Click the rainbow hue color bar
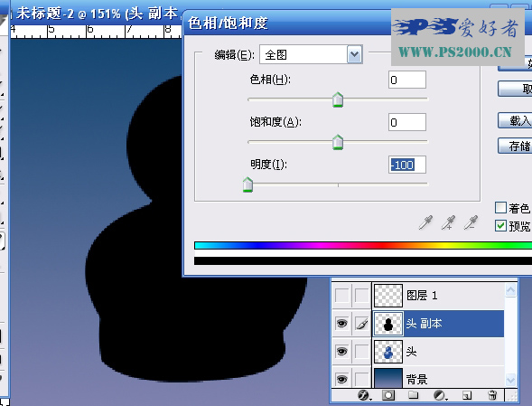Viewport: 532px width, 406px height. pyautogui.click(x=363, y=245)
